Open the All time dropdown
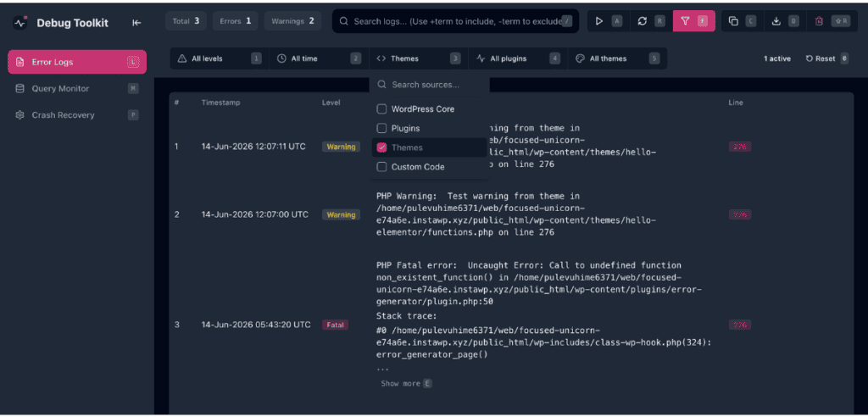Image resolution: width=868 pixels, height=417 pixels. pyautogui.click(x=319, y=58)
